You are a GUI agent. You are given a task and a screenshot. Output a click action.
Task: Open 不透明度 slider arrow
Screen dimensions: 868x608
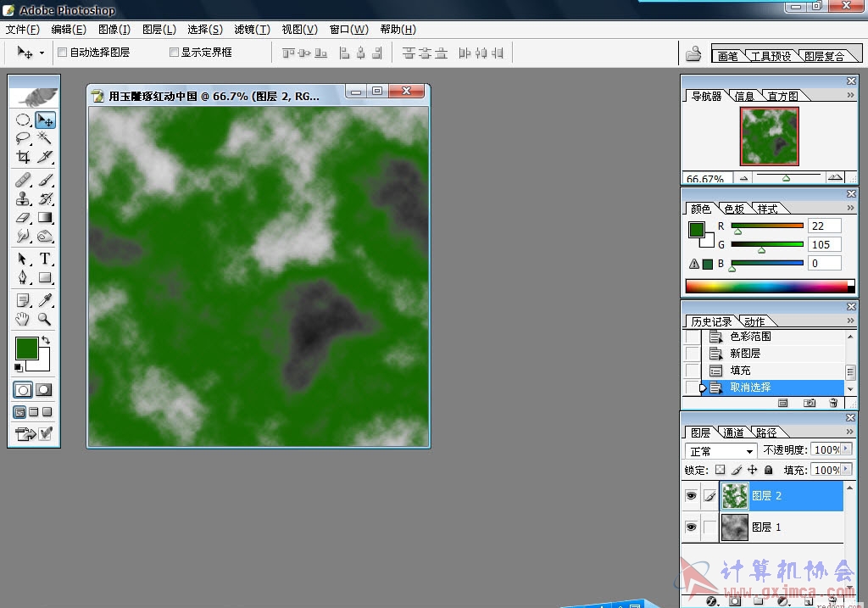846,449
